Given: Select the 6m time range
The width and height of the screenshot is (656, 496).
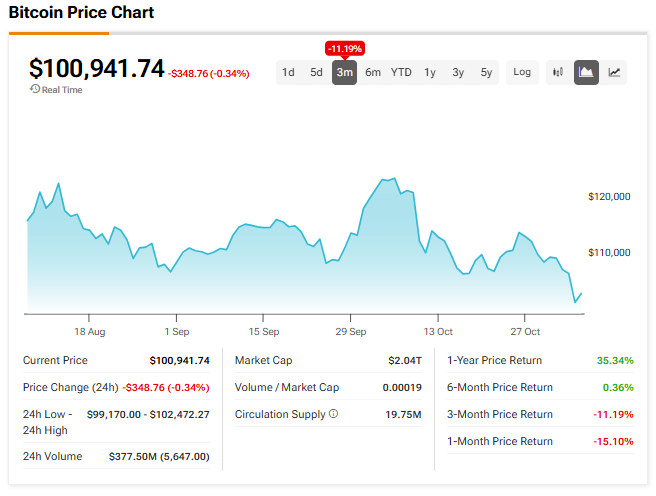Looking at the screenshot, I should (372, 72).
